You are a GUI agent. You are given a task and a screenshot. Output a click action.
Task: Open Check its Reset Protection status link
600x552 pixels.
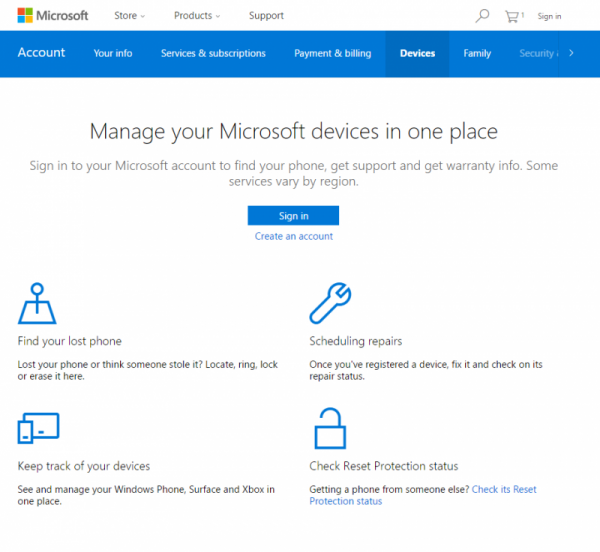pos(423,495)
